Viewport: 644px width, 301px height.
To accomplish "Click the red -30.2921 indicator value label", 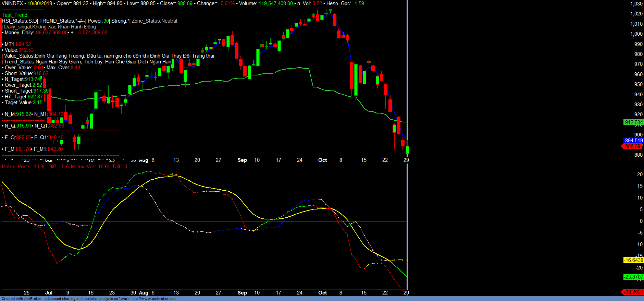I will click(x=633, y=292).
